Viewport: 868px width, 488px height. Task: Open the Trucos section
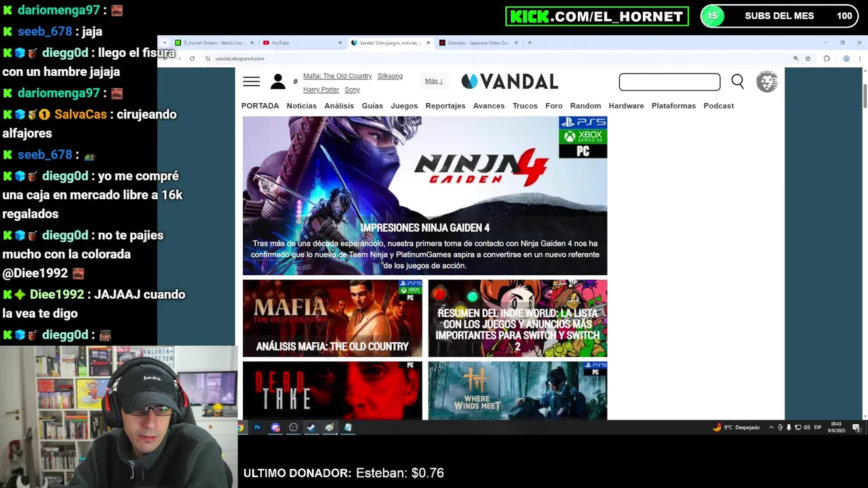coord(525,106)
